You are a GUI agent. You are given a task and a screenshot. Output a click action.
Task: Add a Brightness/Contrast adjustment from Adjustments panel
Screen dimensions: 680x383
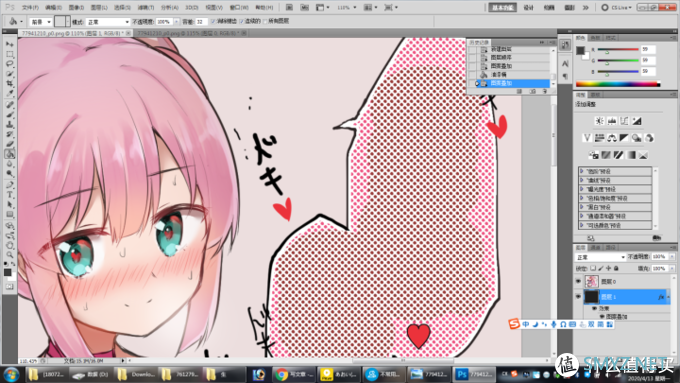(x=599, y=121)
